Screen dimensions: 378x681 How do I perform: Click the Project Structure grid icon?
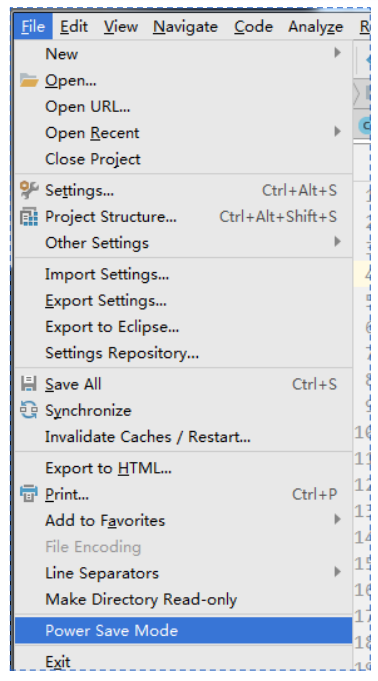[x=29, y=217]
